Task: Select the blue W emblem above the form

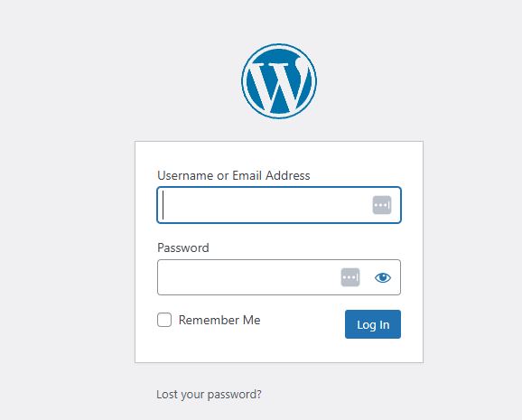Action: [x=279, y=81]
